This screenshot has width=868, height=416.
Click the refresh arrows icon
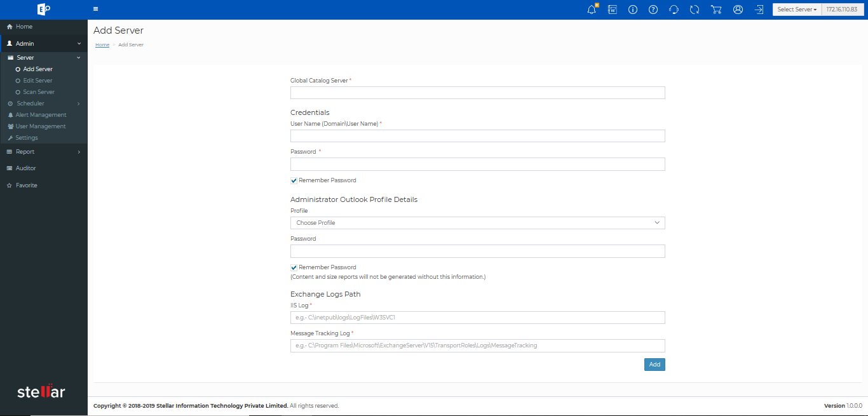(x=695, y=10)
